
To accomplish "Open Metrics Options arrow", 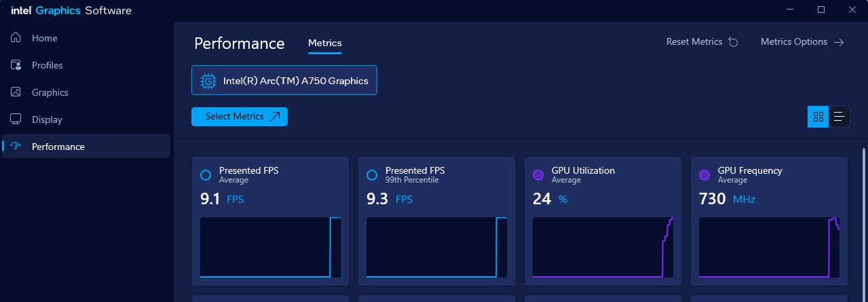I will point(839,42).
